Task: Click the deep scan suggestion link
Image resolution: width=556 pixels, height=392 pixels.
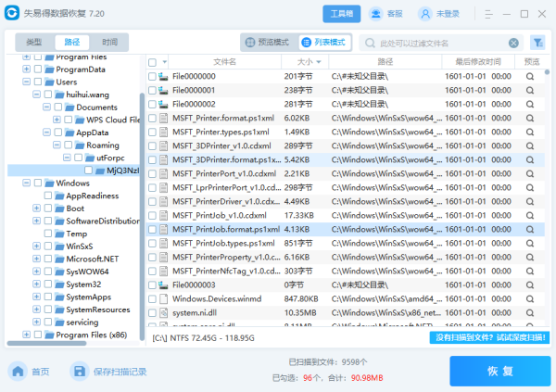Action: 489,337
